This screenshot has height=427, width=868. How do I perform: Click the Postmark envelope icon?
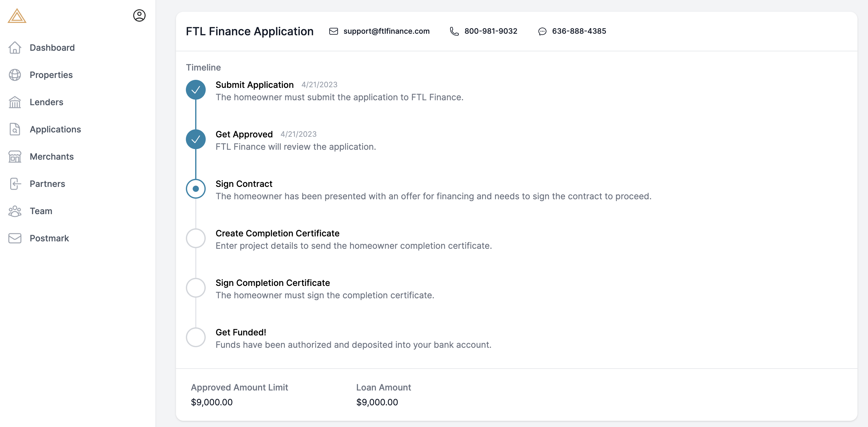(15, 239)
